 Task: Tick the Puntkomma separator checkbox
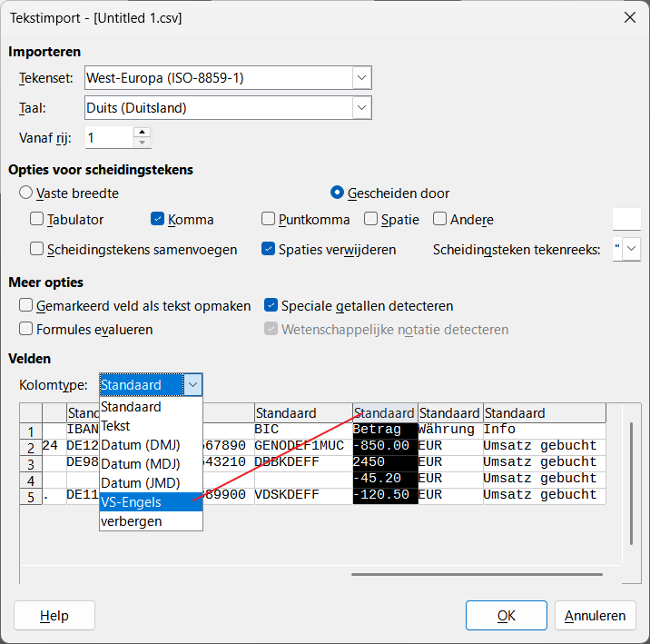click(x=269, y=219)
